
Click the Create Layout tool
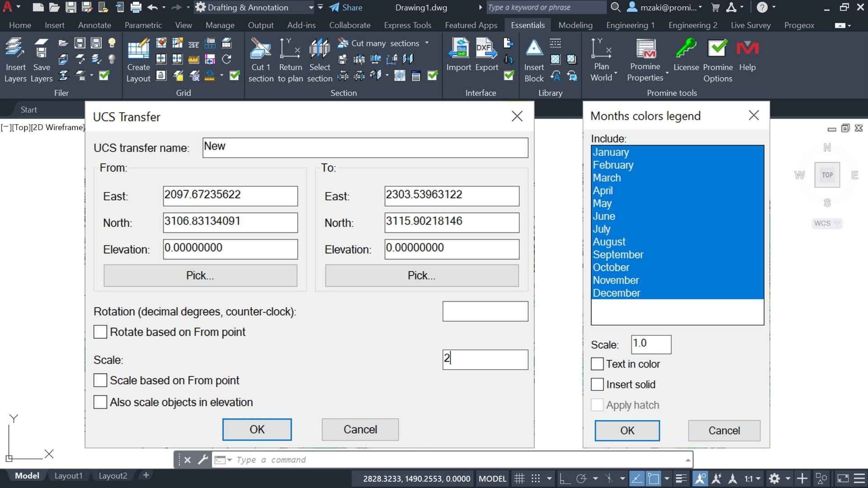pos(138,59)
